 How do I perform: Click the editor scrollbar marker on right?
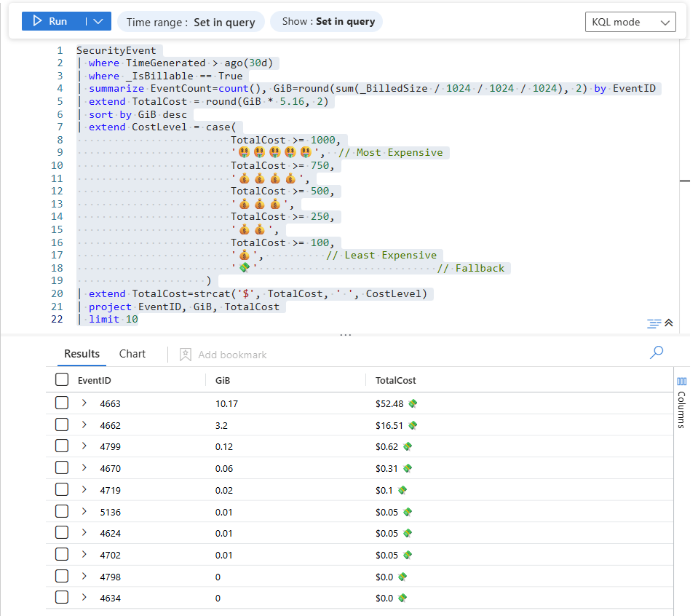(684, 181)
